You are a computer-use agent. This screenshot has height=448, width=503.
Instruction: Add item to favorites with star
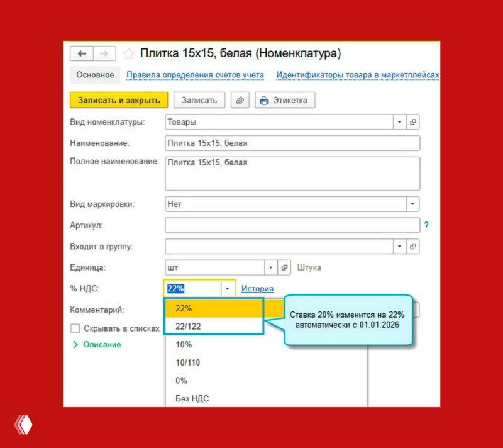(x=129, y=53)
